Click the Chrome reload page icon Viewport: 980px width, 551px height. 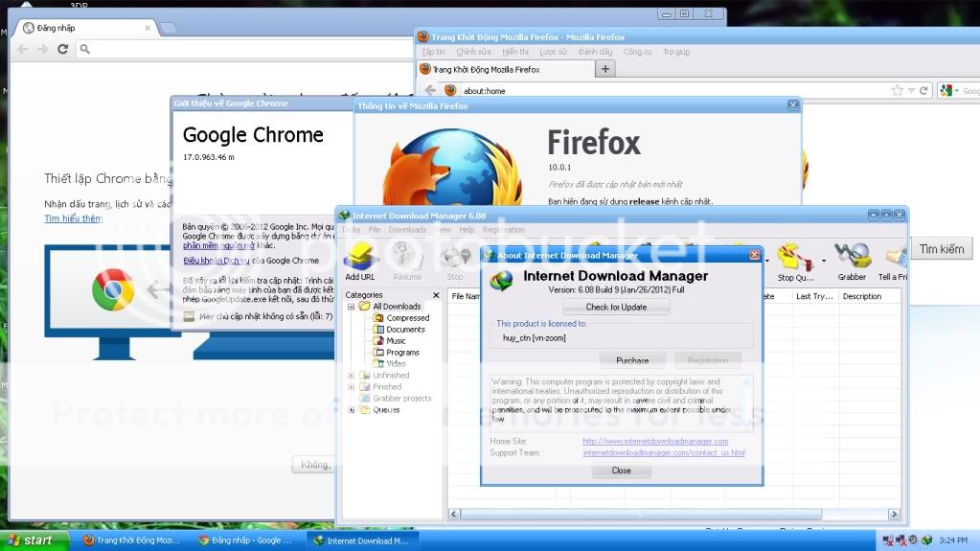pos(63,49)
